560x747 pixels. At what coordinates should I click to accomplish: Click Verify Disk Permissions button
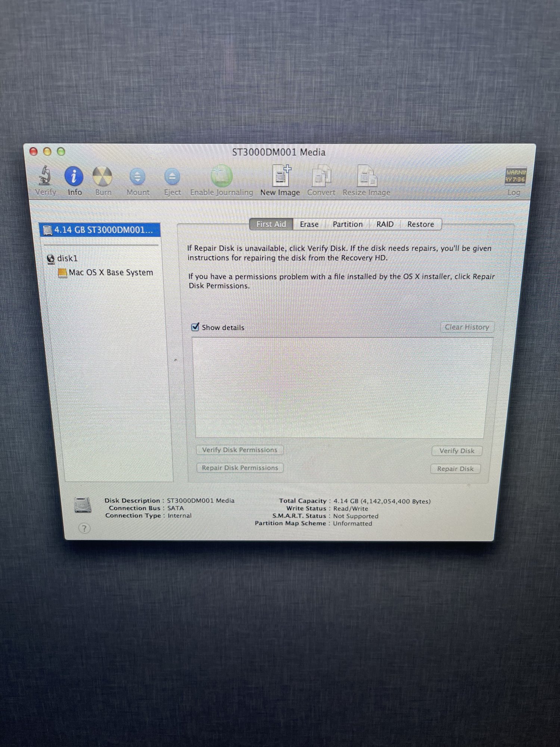240,450
